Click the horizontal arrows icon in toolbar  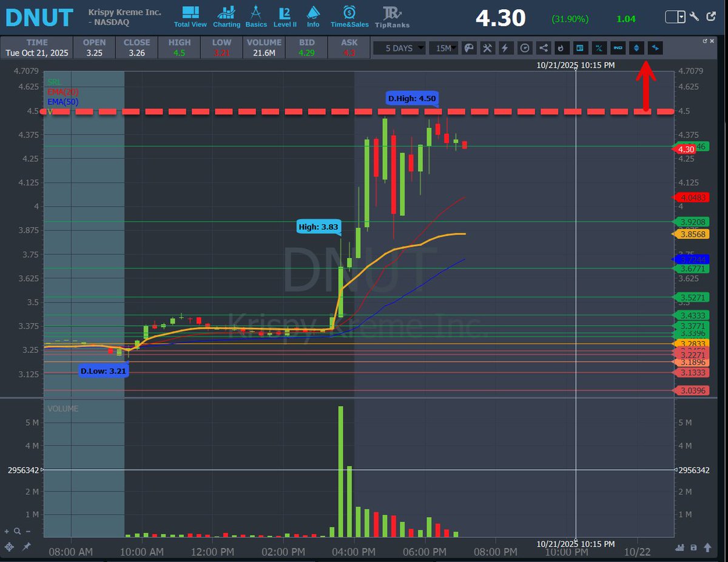coord(655,48)
